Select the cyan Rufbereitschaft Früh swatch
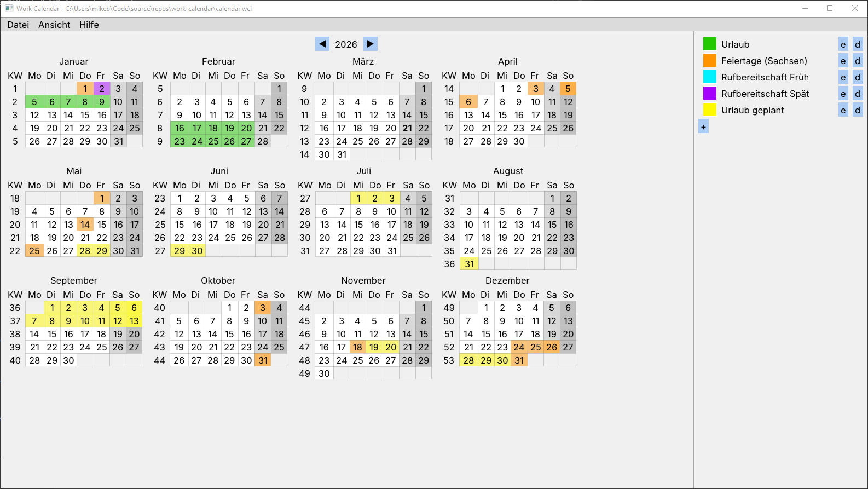868x489 pixels. point(710,77)
